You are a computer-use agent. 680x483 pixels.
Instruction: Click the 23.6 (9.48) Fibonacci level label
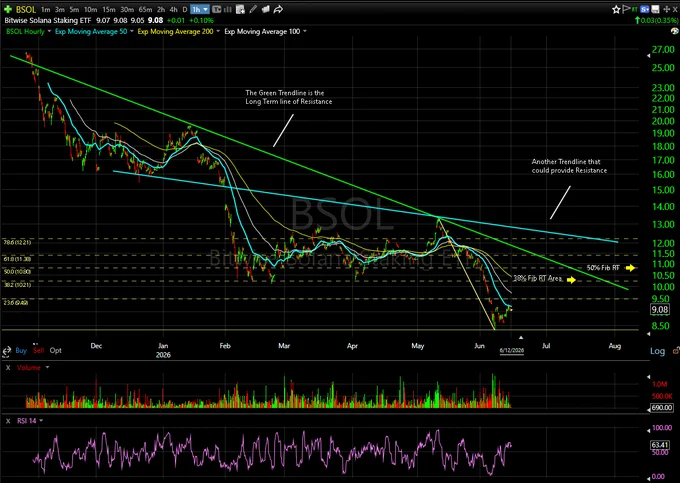16,303
